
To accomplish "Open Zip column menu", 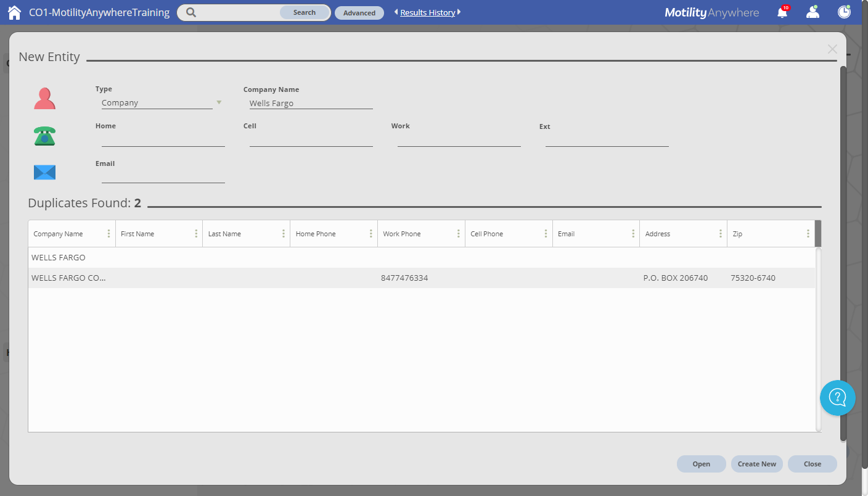I will click(x=808, y=234).
